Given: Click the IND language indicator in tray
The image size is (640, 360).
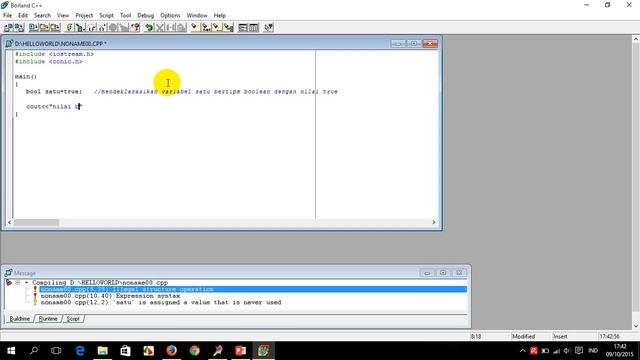Looking at the screenshot, I should pos(593,351).
